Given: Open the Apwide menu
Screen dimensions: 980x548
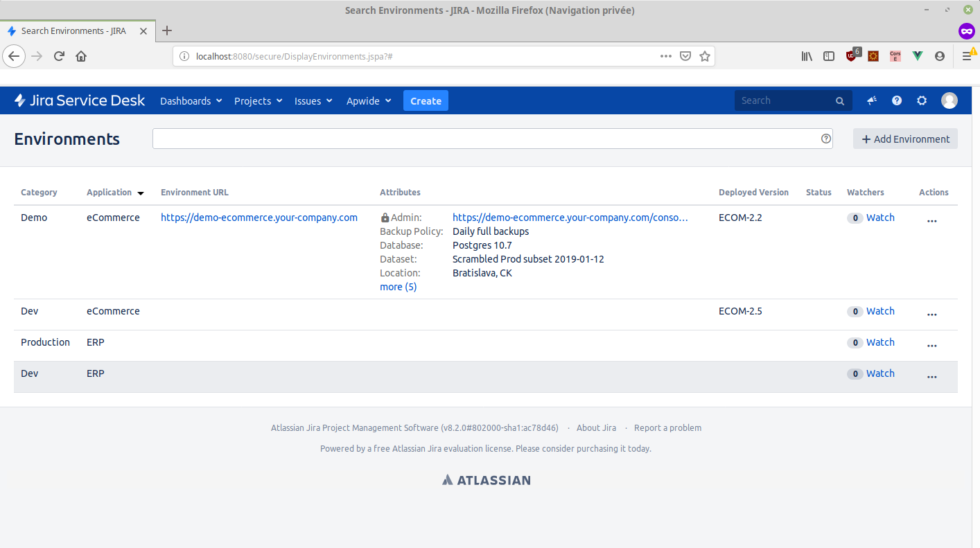Looking at the screenshot, I should 369,101.
